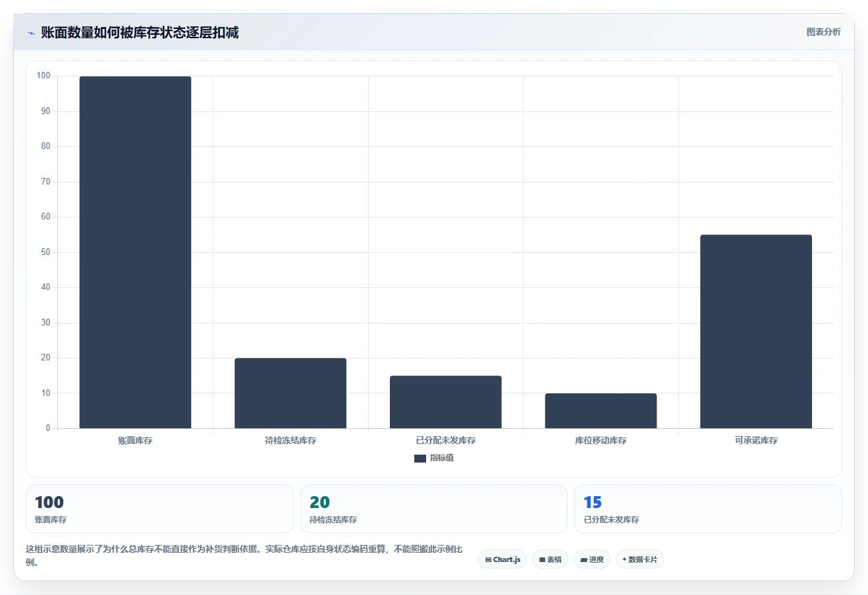This screenshot has height=595, width=868.
Task: Click the 待检冻结库存 bar in the chart
Action: pos(290,393)
